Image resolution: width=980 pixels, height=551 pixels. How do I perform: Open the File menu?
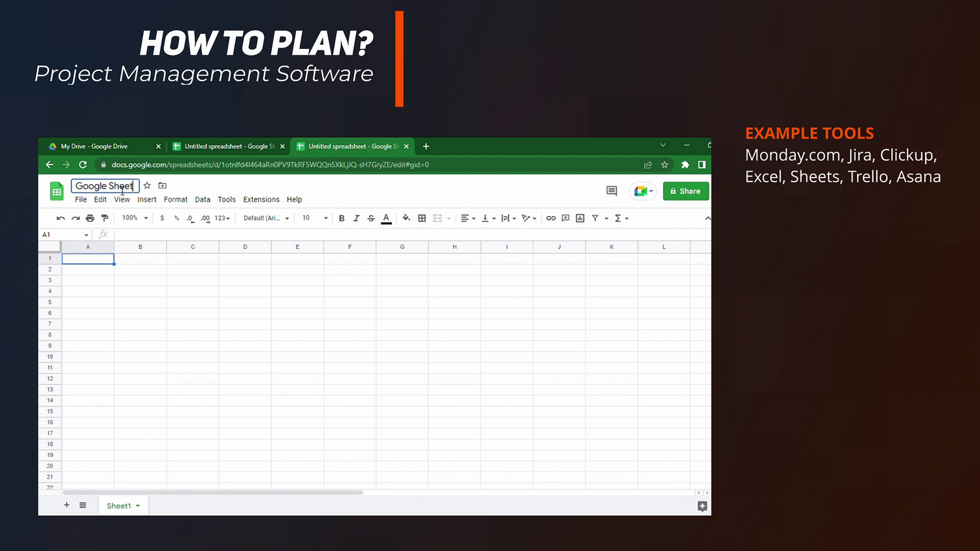81,200
